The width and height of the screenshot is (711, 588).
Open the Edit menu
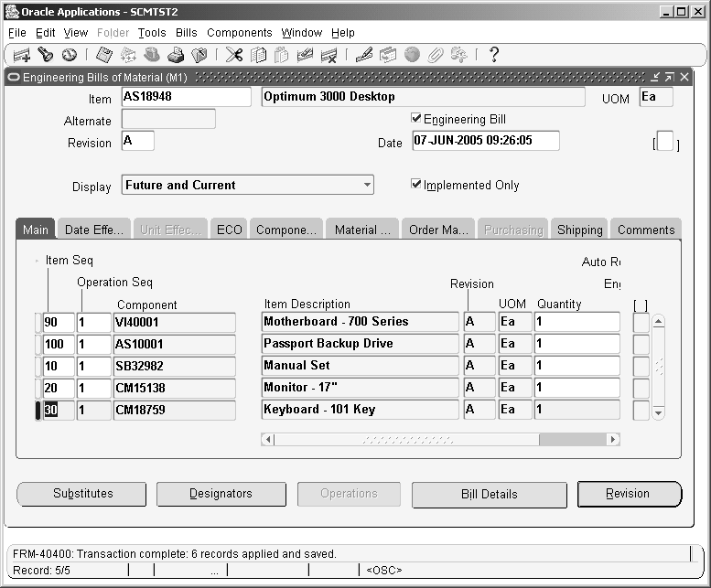pos(46,33)
